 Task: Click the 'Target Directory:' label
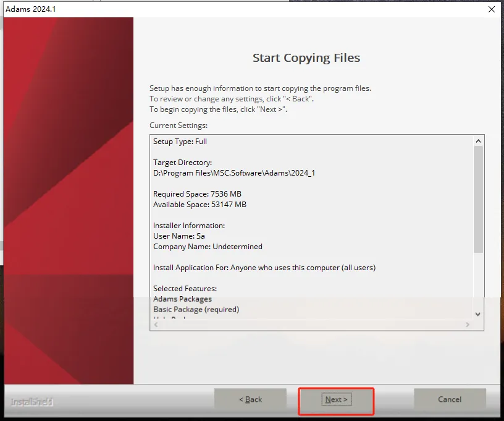coord(182,163)
